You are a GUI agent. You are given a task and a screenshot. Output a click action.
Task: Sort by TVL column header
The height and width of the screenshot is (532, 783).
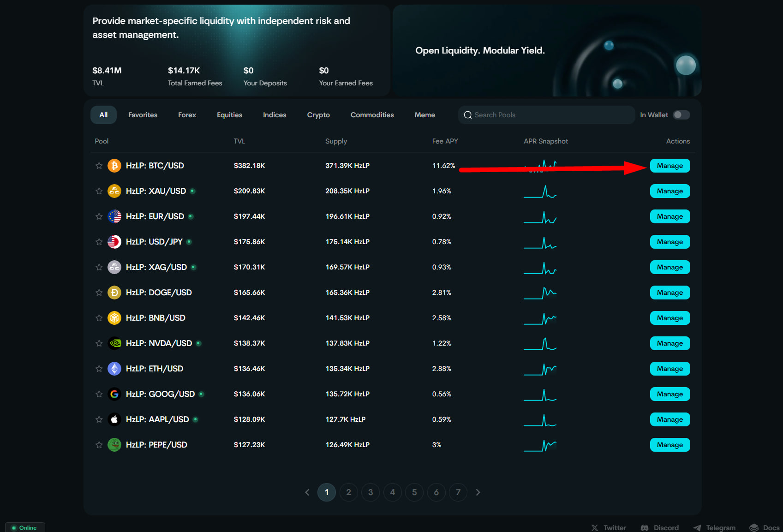click(x=239, y=141)
